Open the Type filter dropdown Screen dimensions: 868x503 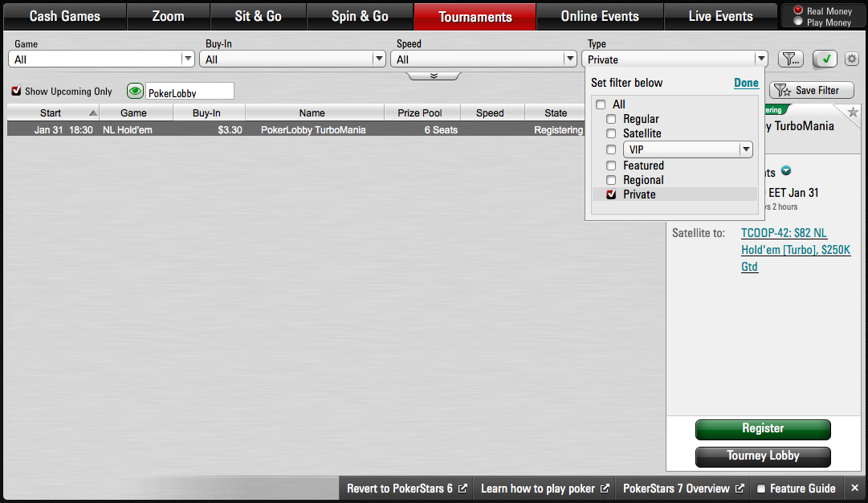674,59
